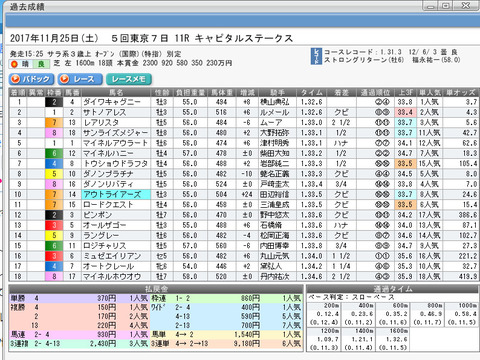Select horse name サンライズメジャー
Viewport: 480px width, 360px height.
coord(115,133)
